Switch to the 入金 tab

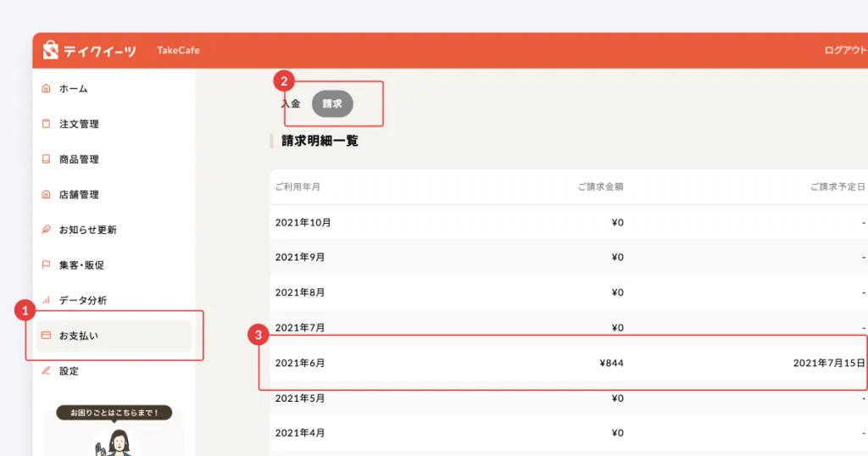coord(291,103)
